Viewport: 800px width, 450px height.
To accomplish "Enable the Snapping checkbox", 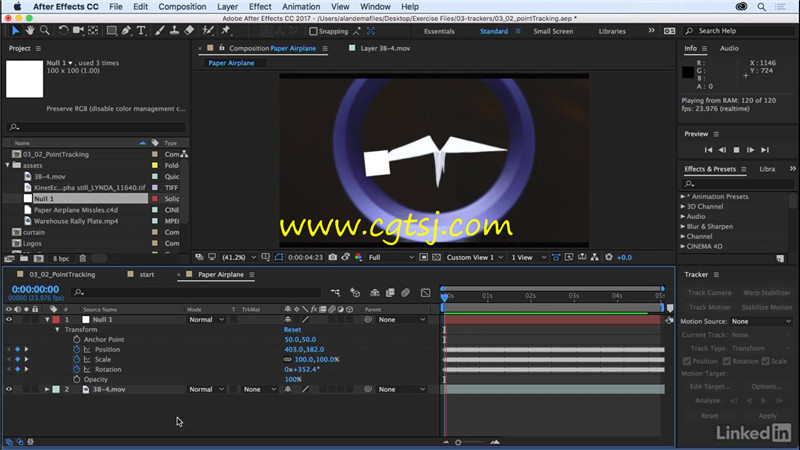I will click(x=313, y=31).
